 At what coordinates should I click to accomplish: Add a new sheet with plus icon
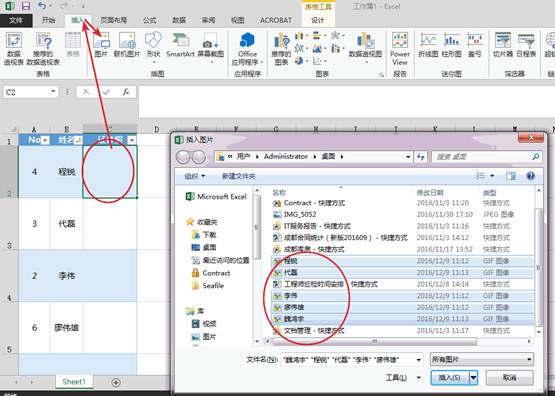coord(116,382)
